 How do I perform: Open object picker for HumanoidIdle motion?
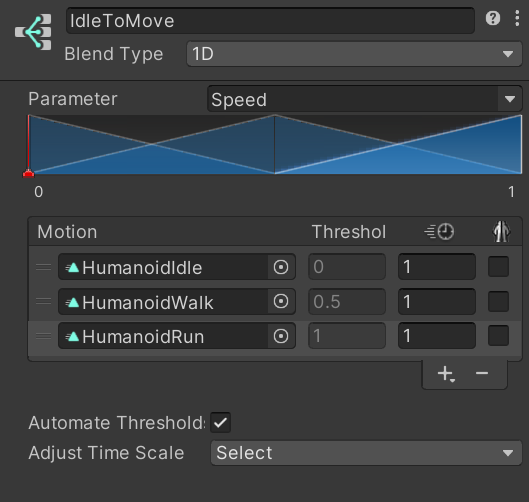click(x=281, y=267)
